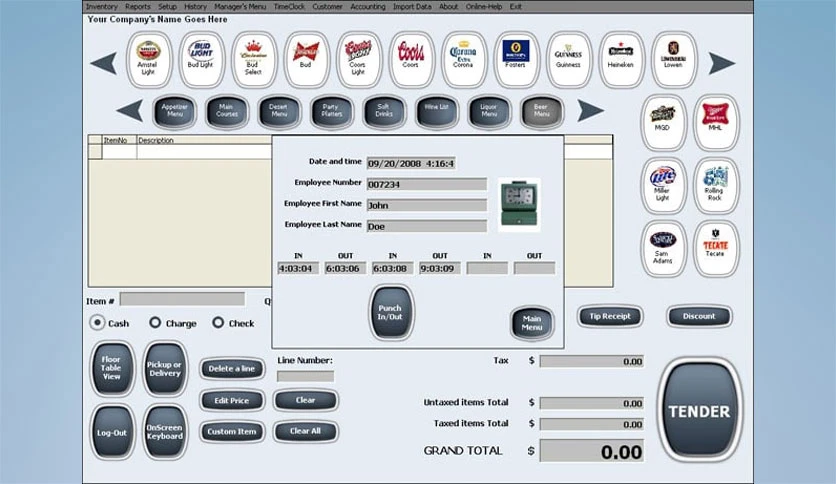The image size is (836, 484).
Task: Open the History menu
Action: click(196, 6)
